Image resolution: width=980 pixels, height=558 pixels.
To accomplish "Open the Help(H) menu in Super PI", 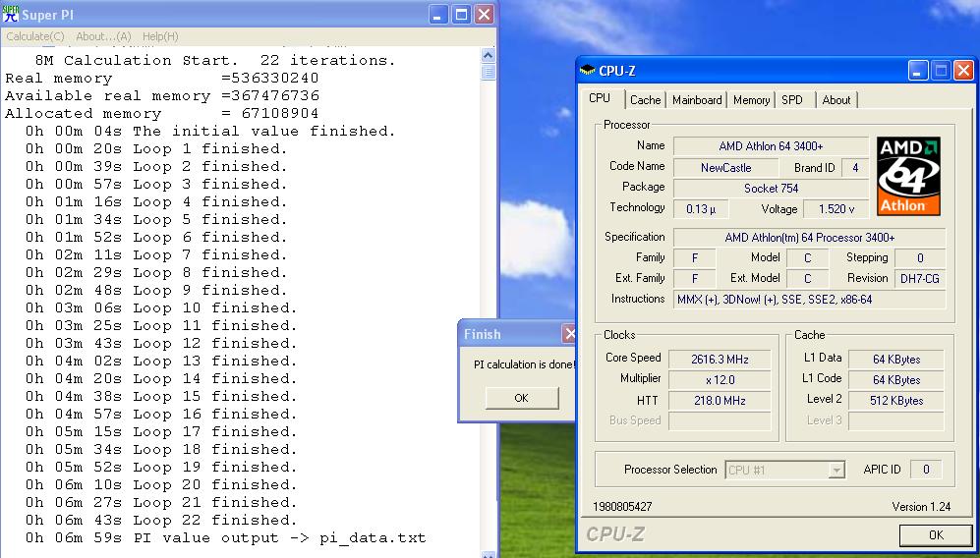I will pos(160,37).
